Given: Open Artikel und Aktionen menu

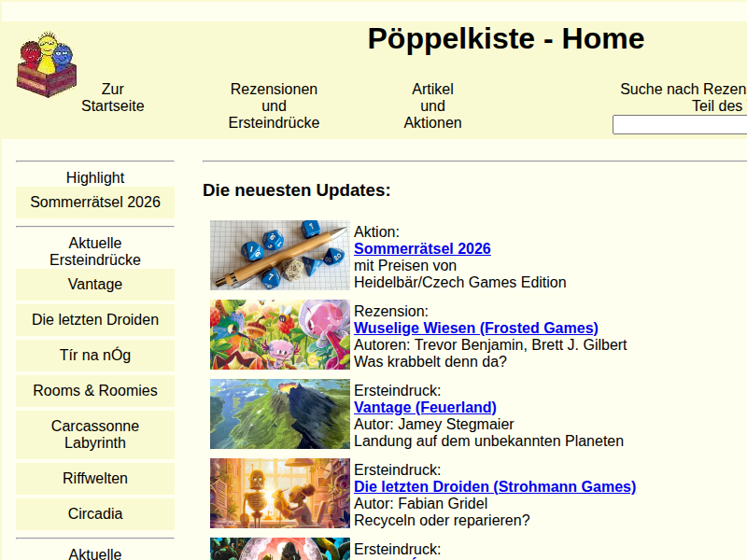Looking at the screenshot, I should [x=432, y=105].
